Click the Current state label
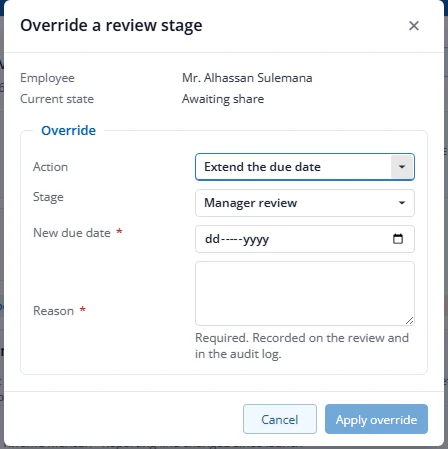448x449 pixels. tap(57, 99)
